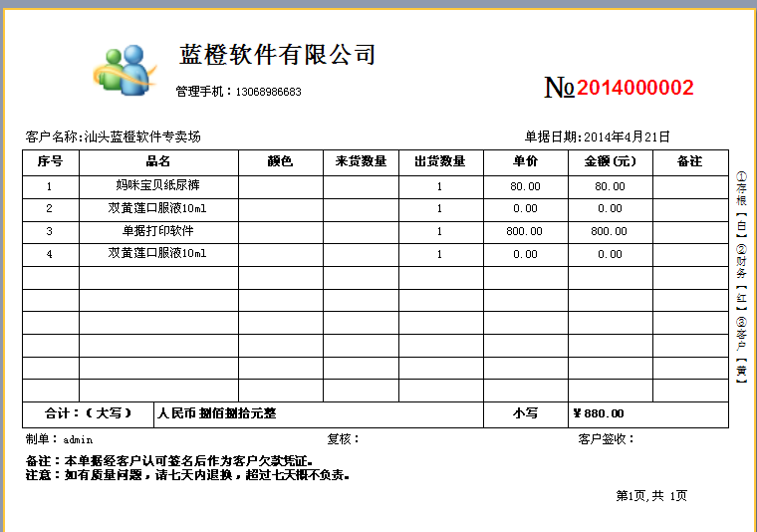Click the 注意 line about 七天内退换
757x532 pixels.
pos(188,475)
